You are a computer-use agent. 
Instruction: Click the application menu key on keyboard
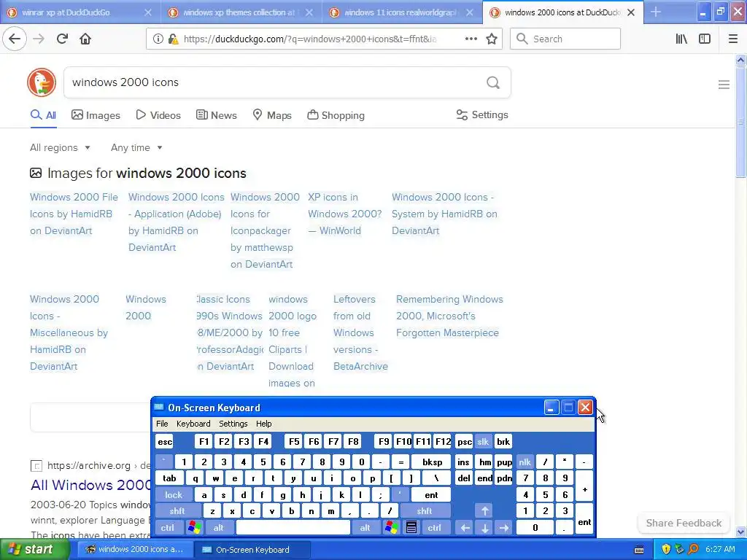(411, 528)
